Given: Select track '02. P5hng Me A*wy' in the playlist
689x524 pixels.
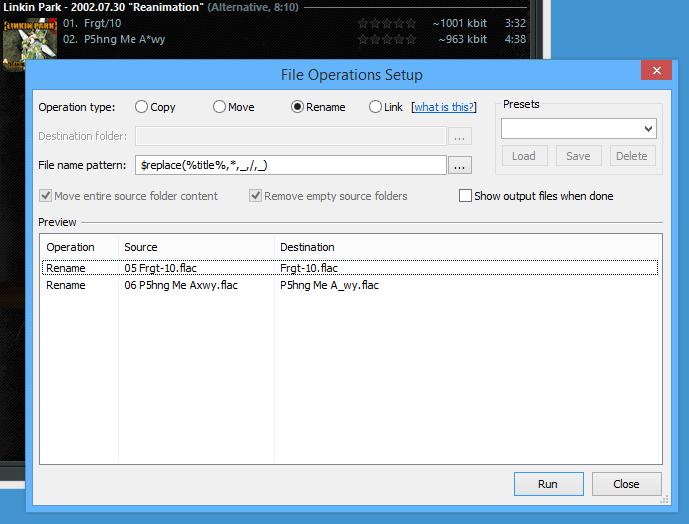Looking at the screenshot, I should point(294,39).
